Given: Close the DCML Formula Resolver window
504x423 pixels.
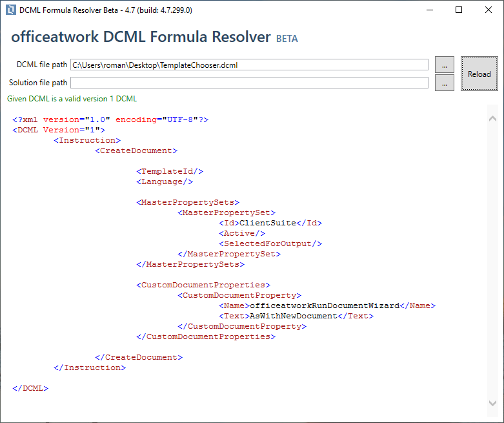Looking at the screenshot, I should coord(489,10).
